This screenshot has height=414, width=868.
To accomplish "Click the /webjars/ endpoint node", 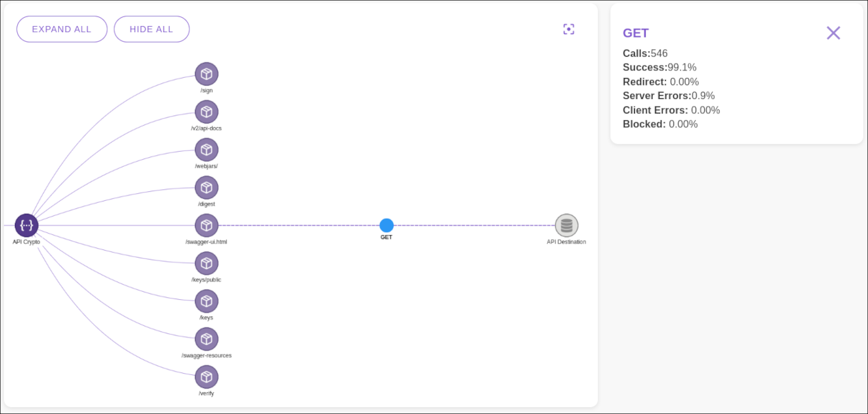I will (206, 150).
